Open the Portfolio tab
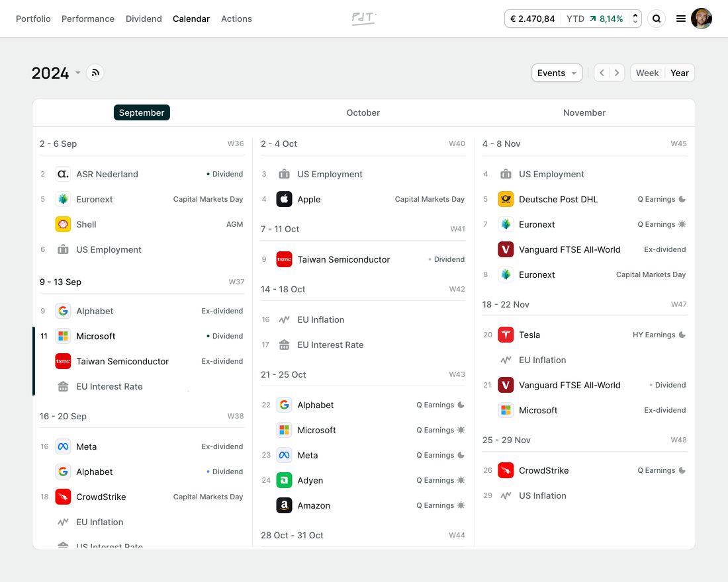The width and height of the screenshot is (728, 582). point(33,19)
